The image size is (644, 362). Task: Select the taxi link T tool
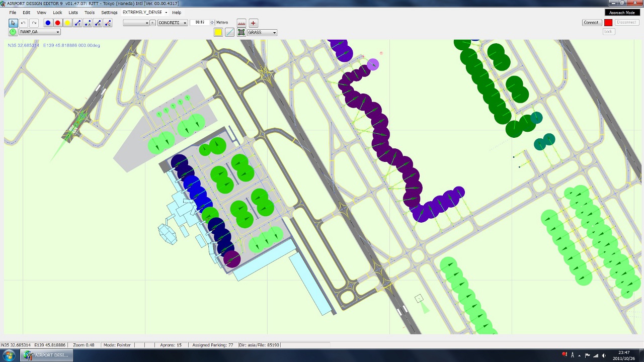(x=77, y=23)
